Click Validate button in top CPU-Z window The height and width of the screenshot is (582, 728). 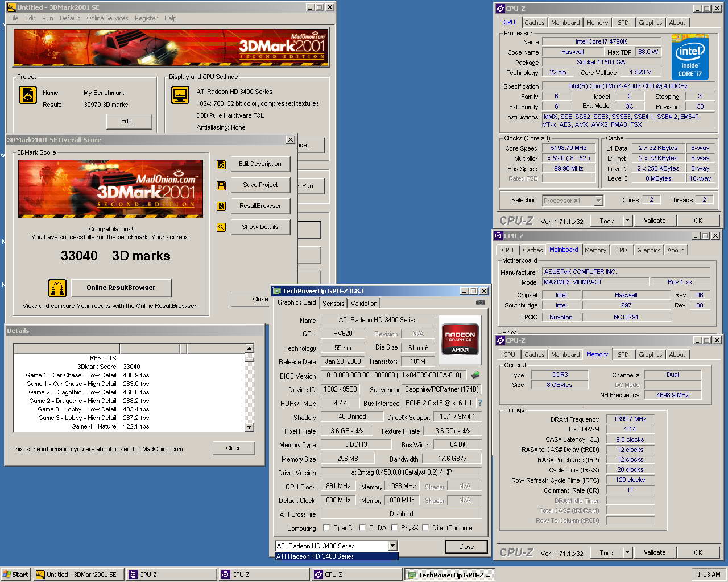coord(655,221)
